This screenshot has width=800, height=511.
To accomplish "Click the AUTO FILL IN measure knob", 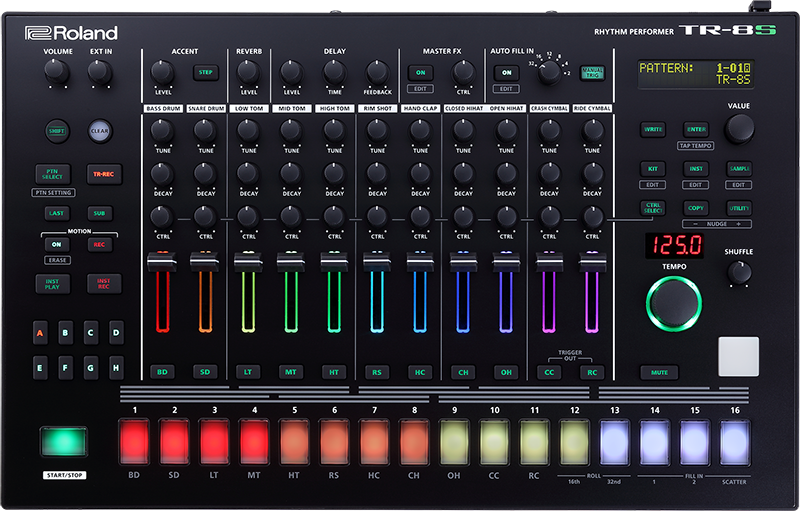I will (x=549, y=72).
